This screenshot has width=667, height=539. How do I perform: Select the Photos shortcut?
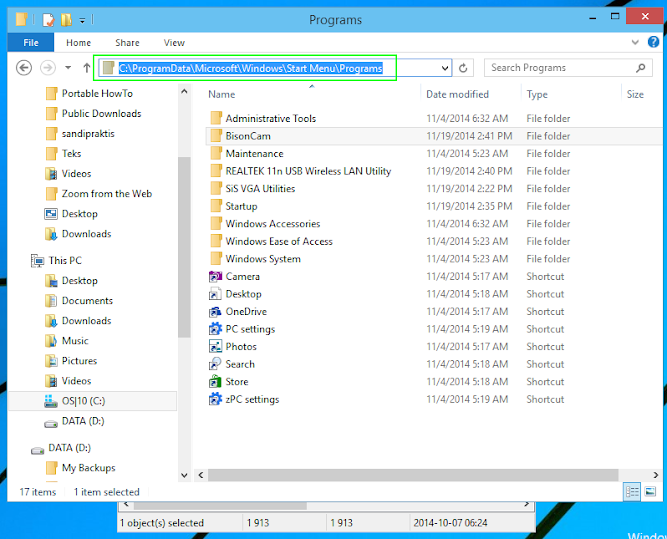[x=241, y=347]
